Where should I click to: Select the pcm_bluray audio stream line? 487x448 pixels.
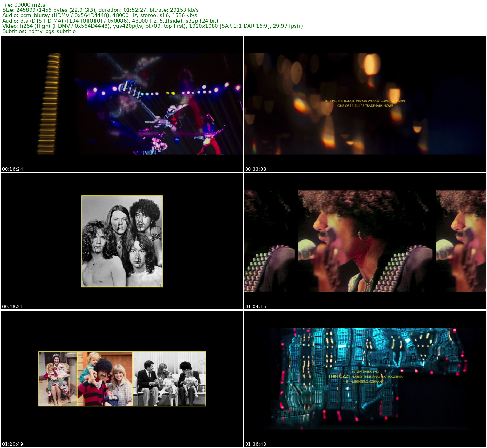[x=100, y=15]
